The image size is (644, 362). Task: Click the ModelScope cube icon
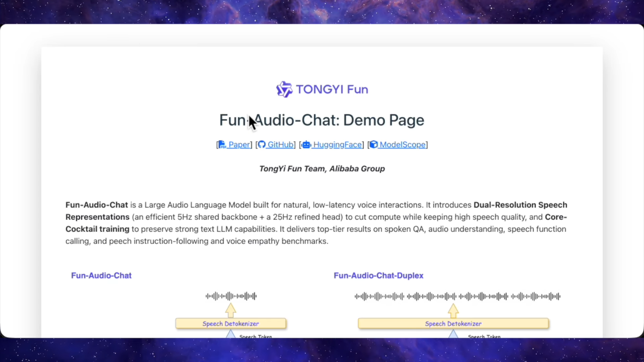(x=374, y=145)
